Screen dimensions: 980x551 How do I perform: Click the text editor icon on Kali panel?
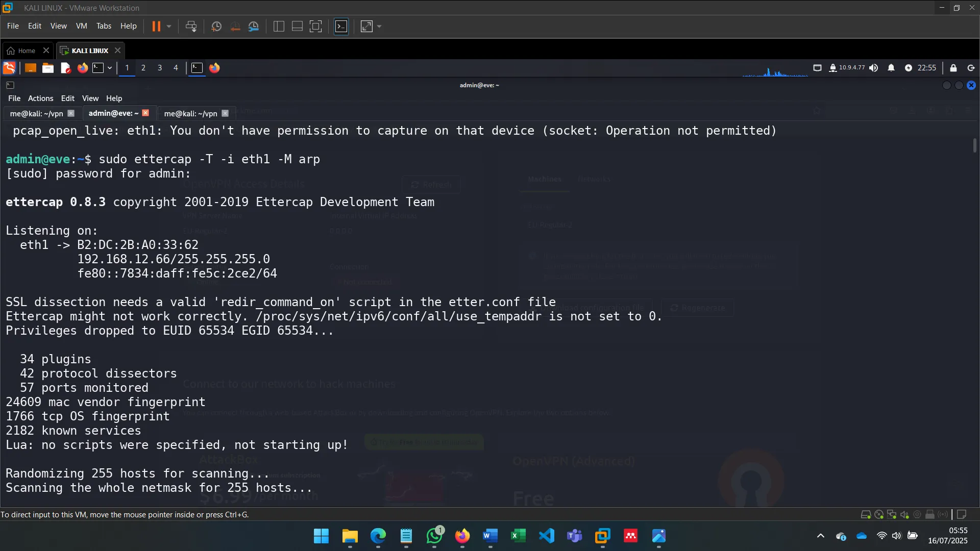pyautogui.click(x=65, y=68)
